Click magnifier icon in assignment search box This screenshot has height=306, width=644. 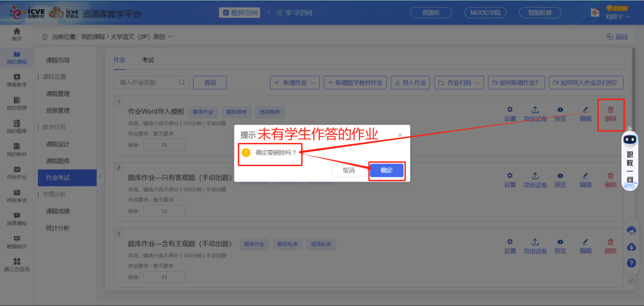pyautogui.click(x=182, y=82)
